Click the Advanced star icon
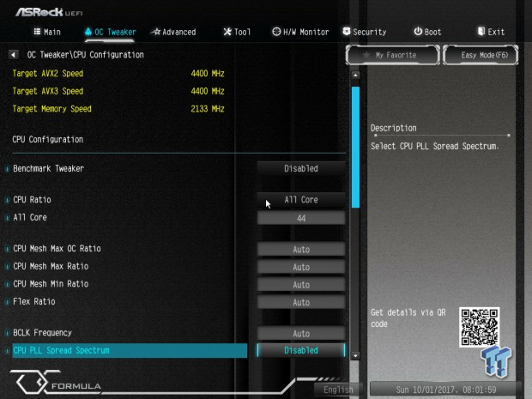This screenshot has height=399, width=532. 155,32
